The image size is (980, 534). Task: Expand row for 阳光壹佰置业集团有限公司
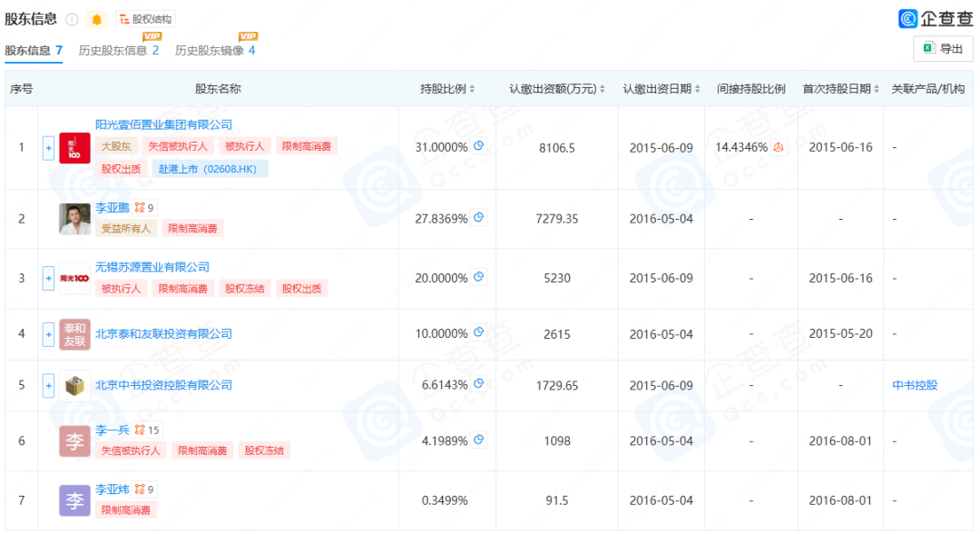(49, 148)
